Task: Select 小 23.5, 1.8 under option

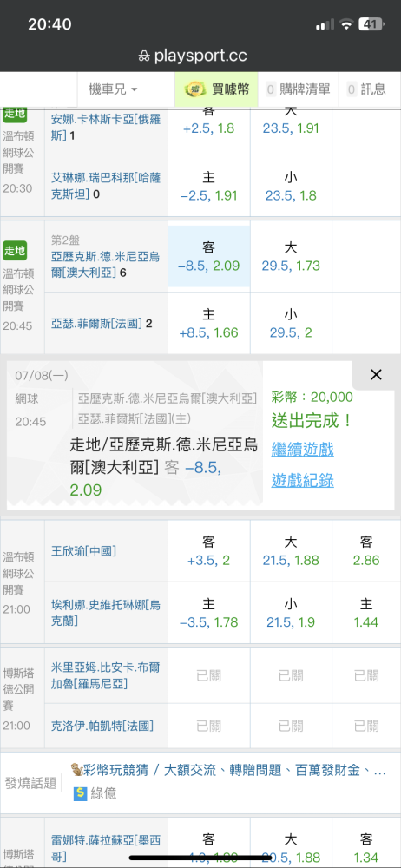Action: 291,186
